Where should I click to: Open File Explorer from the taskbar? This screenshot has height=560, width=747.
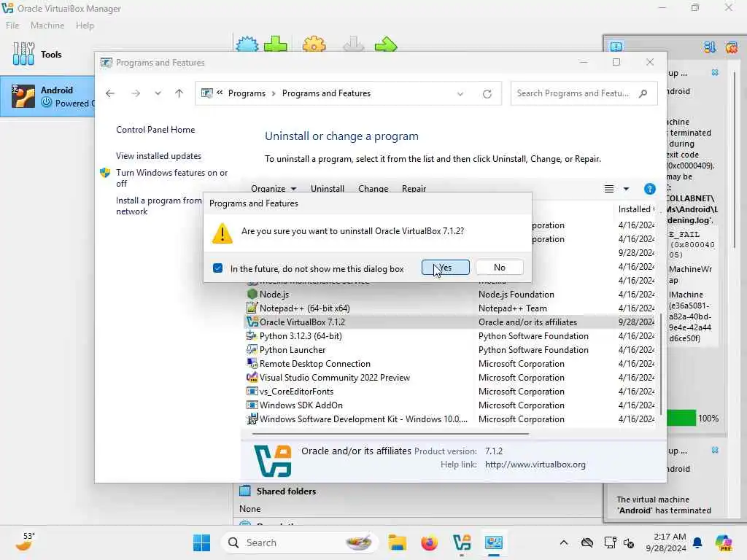pos(398,542)
